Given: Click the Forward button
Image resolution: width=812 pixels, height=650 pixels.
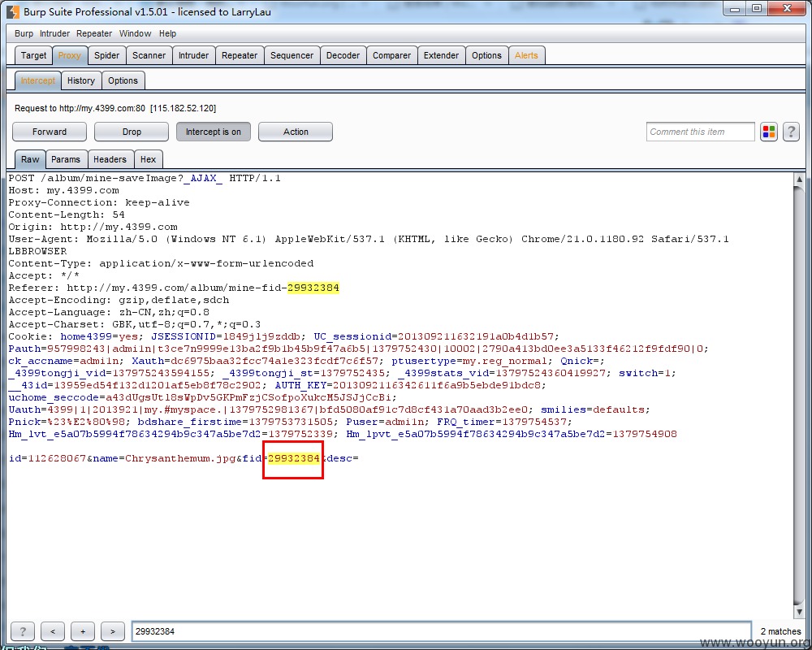Looking at the screenshot, I should tap(50, 132).
